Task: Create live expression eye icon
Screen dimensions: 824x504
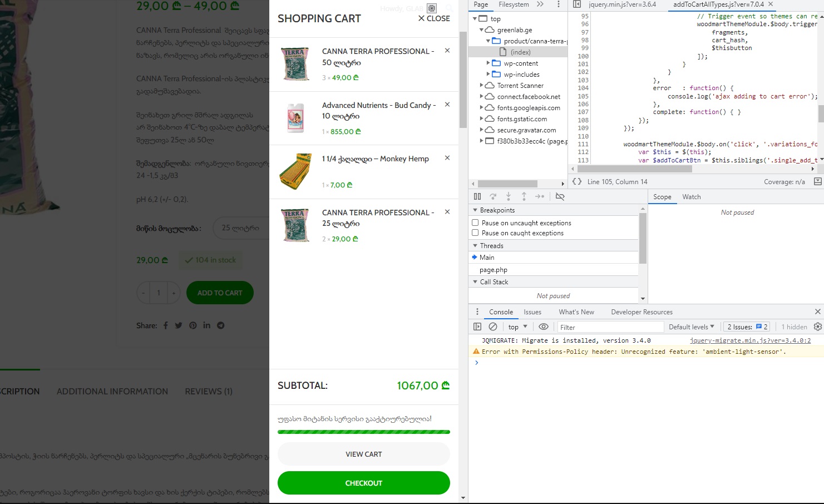Action: tap(544, 327)
